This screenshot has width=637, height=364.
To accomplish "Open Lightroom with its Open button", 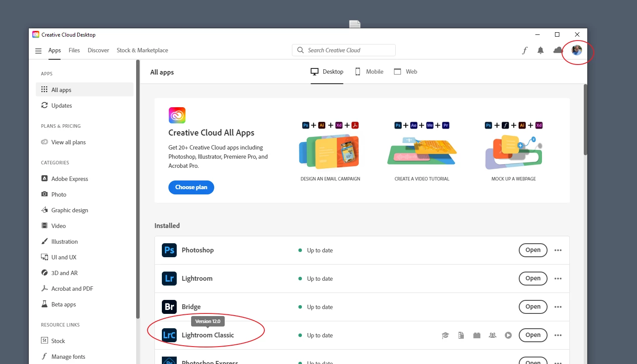I will (x=533, y=279).
